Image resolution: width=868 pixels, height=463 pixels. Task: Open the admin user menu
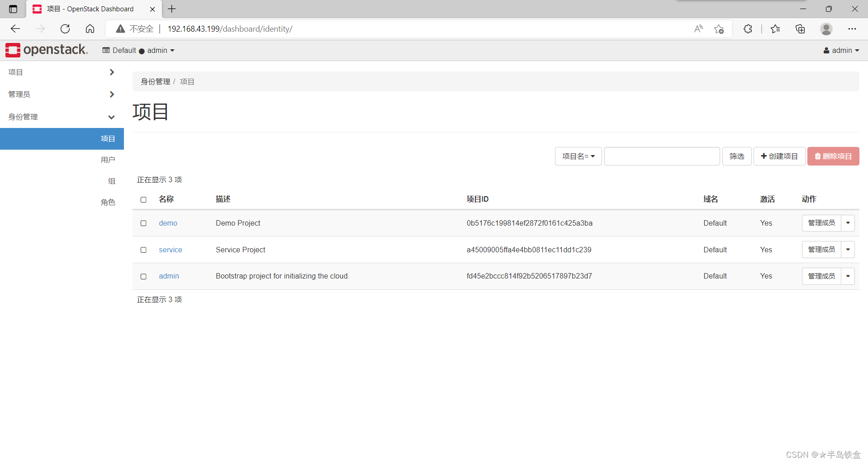point(841,51)
